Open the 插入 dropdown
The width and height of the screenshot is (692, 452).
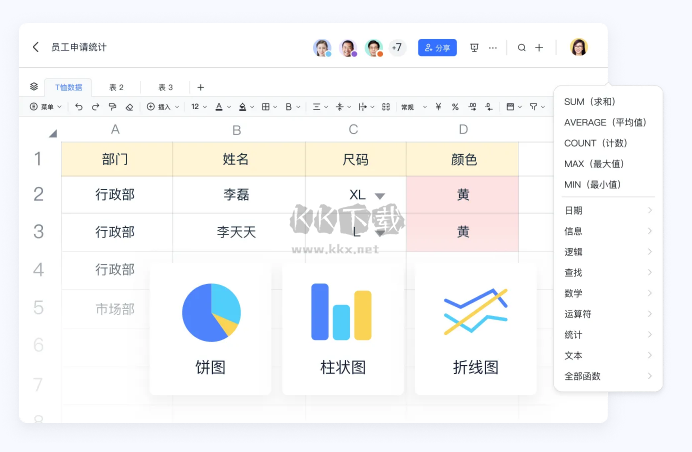163,107
